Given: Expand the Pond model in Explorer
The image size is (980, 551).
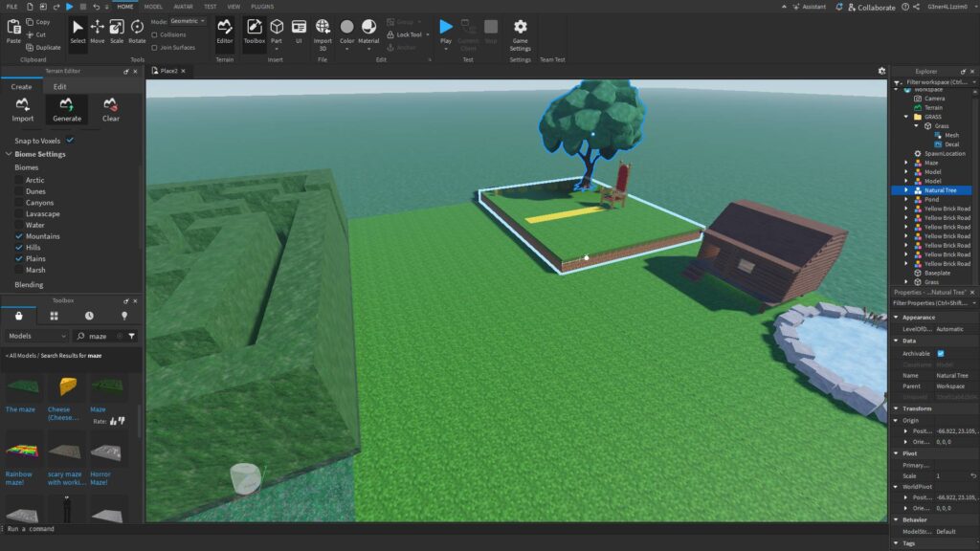Looking at the screenshot, I should pyautogui.click(x=903, y=199).
